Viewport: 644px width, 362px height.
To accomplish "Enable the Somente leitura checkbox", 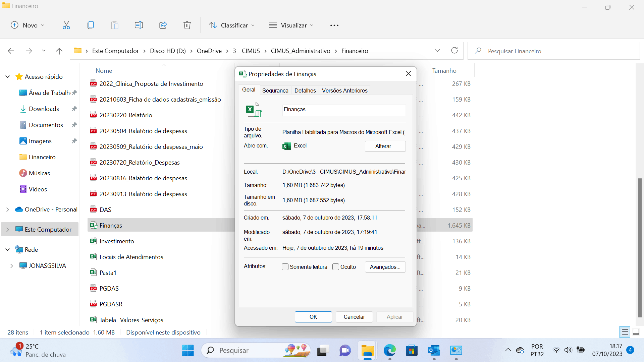I will [285, 267].
